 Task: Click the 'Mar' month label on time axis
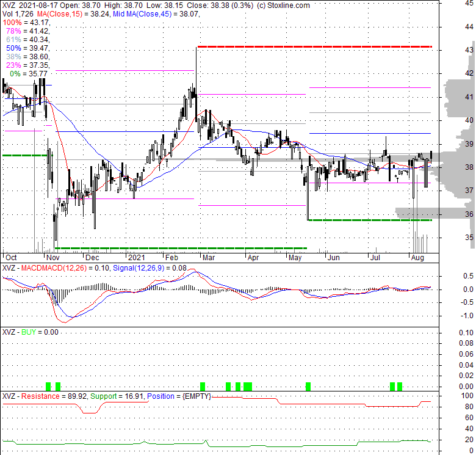(x=209, y=258)
